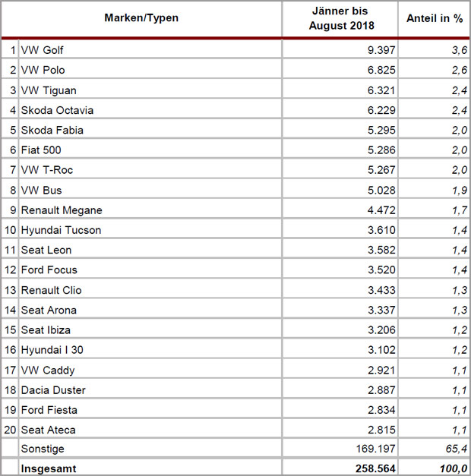Viewport: 471px width, 476px height.
Task: Click the 65,4 percent share cell
Action: 457,449
